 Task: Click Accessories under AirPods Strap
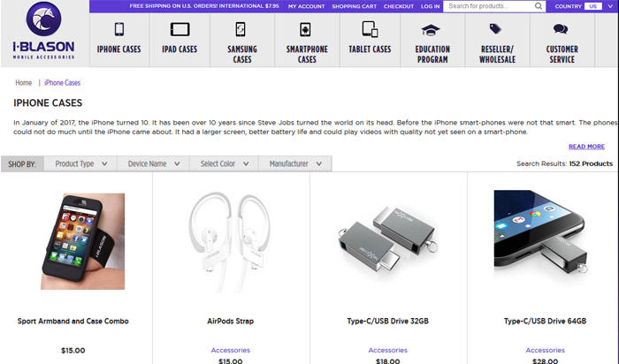[x=231, y=350]
